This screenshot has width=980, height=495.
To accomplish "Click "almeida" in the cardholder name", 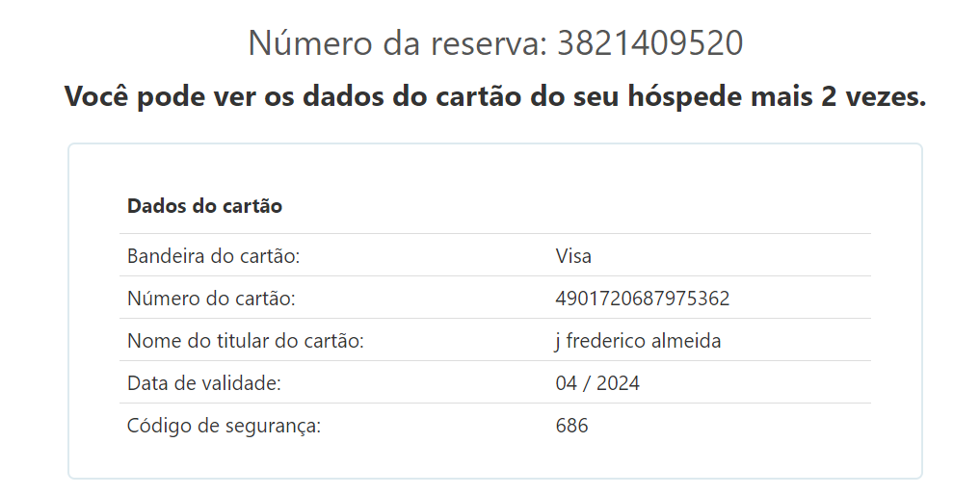I will coord(687,341).
